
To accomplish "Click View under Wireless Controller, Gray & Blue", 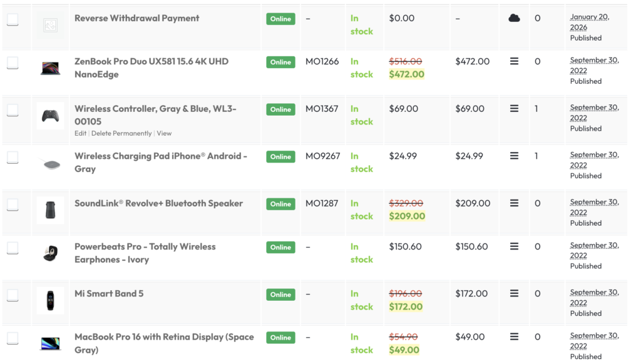I will [164, 133].
